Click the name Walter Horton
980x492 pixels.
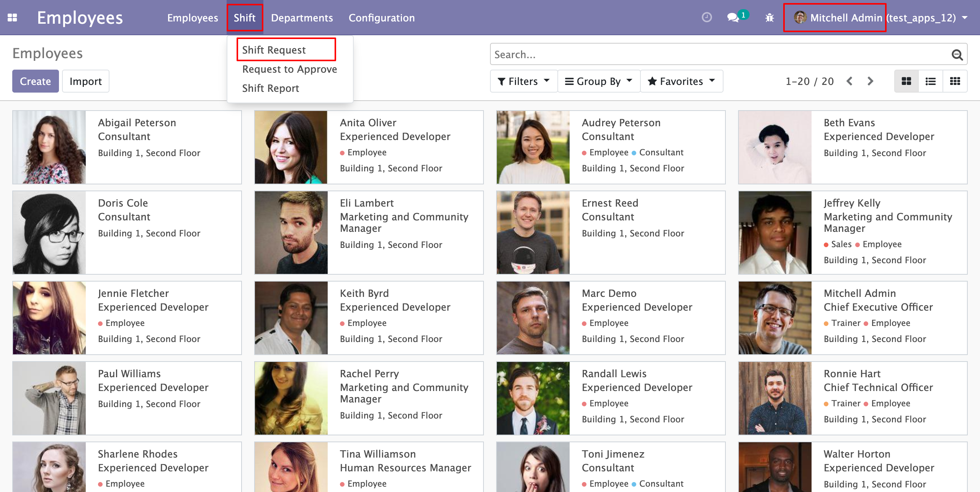[x=857, y=454]
